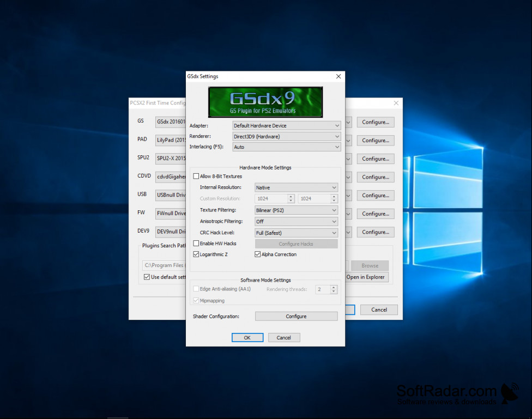Viewport: 532px width, 419px height.
Task: Open the Adapter dropdown
Action: coord(286,125)
